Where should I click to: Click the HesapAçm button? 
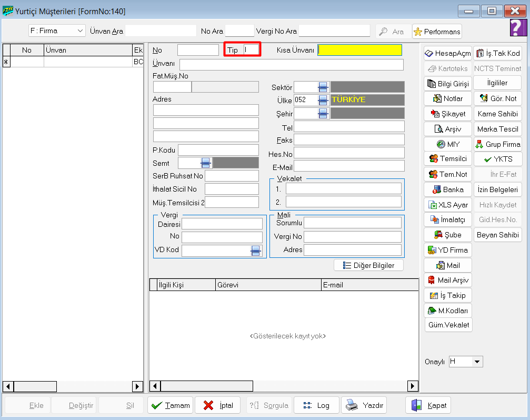tap(448, 53)
